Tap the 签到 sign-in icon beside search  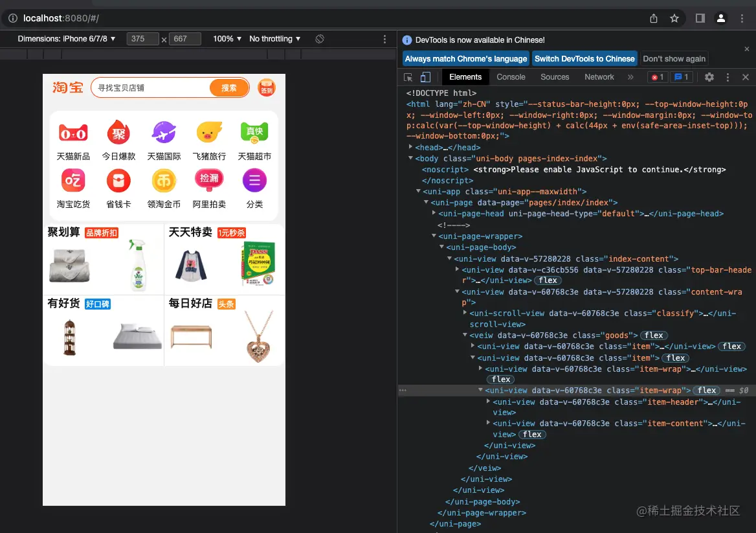pos(267,88)
